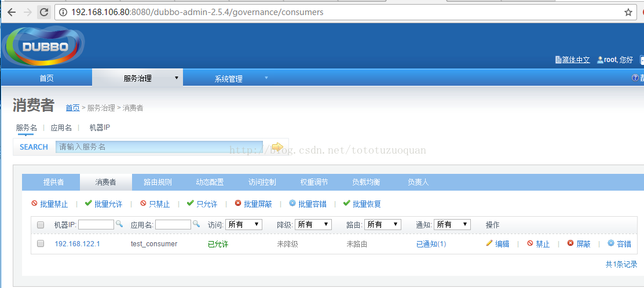Select 应用名 search type
Viewport: 644px width, 288px height.
61,127
